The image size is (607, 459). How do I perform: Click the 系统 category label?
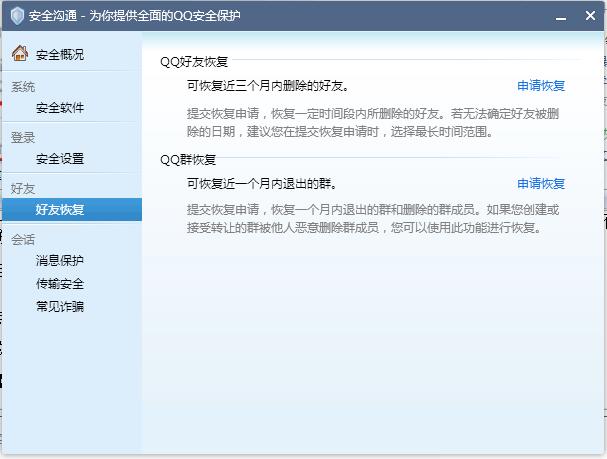[x=23, y=87]
